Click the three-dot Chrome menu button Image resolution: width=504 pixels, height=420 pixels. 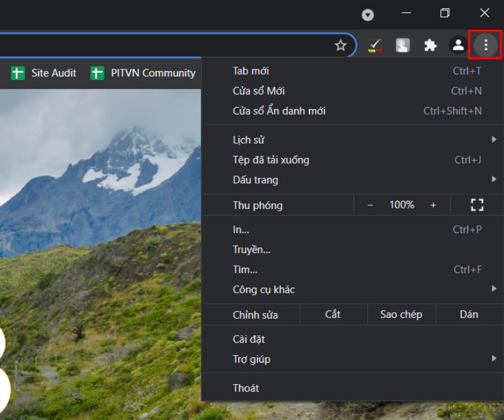(485, 45)
